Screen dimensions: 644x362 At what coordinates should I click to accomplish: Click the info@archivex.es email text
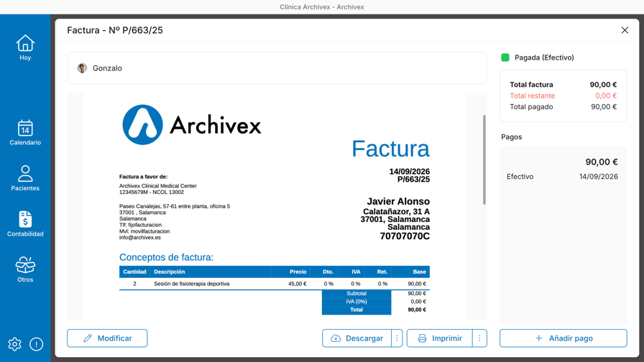coord(140,237)
